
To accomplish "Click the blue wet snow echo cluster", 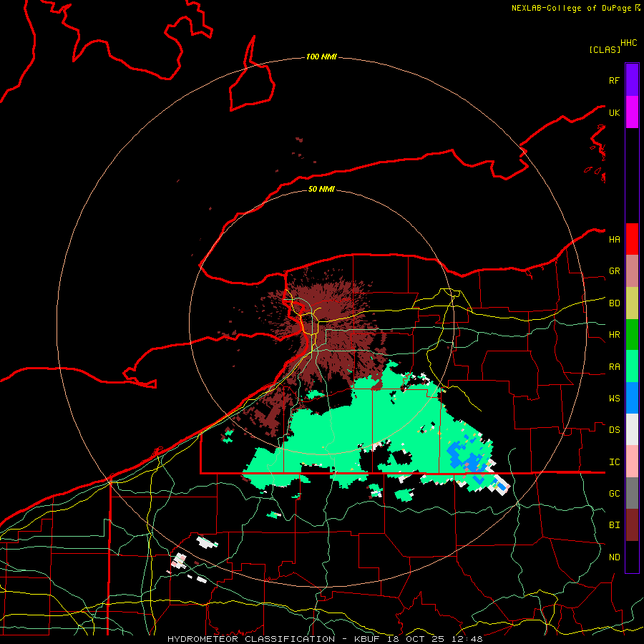I will coord(468,457).
